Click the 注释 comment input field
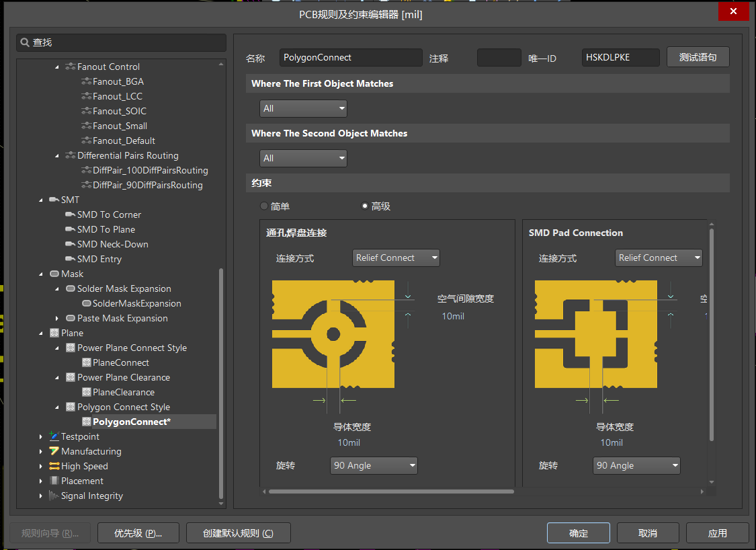 point(499,57)
